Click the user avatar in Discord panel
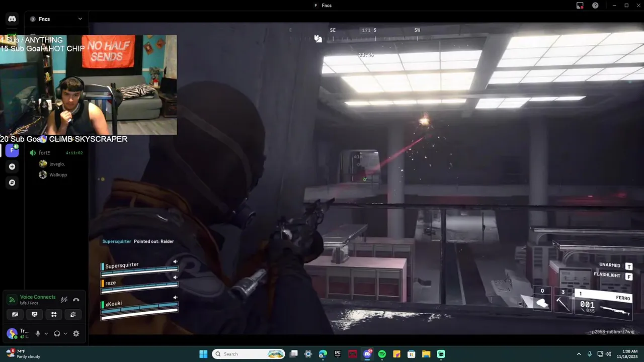The image size is (644, 362). pos(11,333)
